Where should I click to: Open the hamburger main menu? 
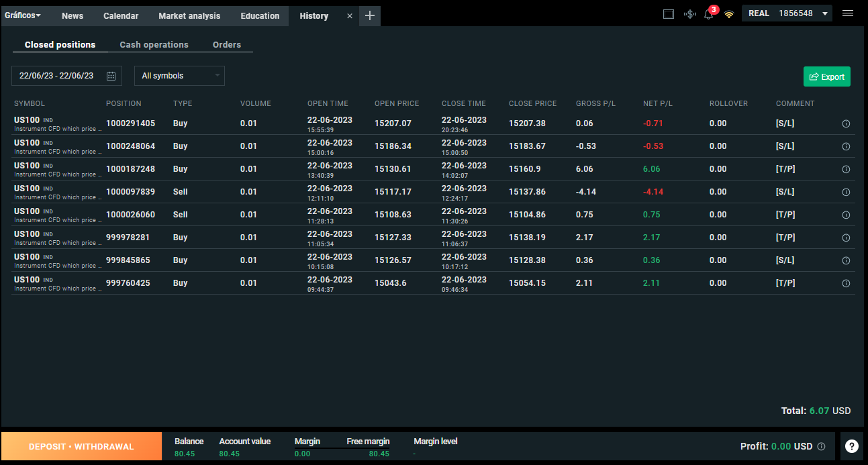[x=848, y=13]
